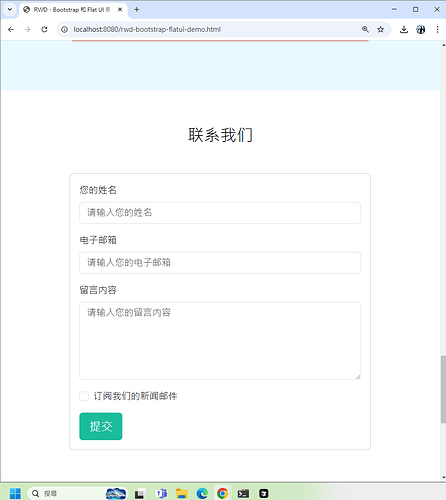Switch to Google Chrome on taskbar
This screenshot has width=446, height=500.
(x=222, y=493)
